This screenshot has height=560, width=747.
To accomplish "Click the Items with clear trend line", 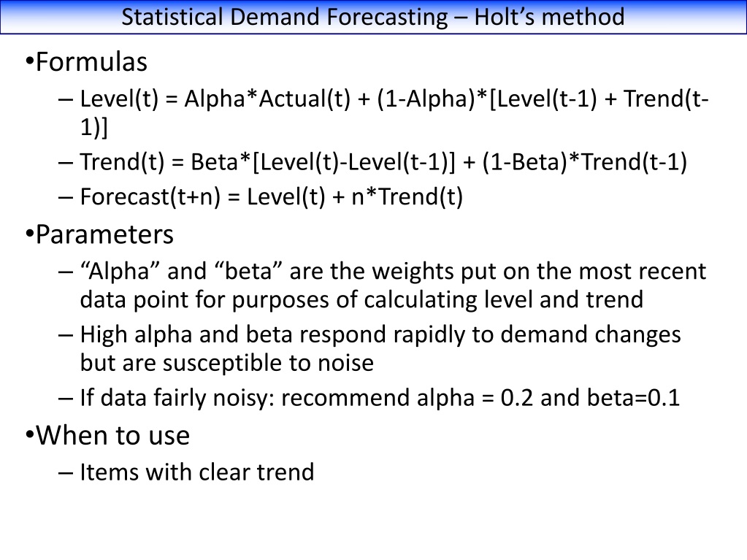I will pyautogui.click(x=196, y=472).
